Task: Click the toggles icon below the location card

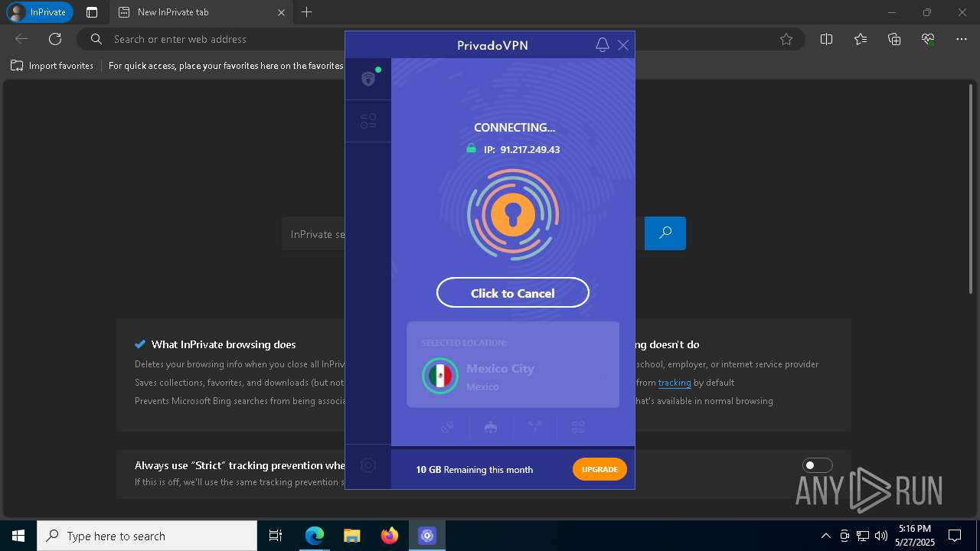Action: 578,427
